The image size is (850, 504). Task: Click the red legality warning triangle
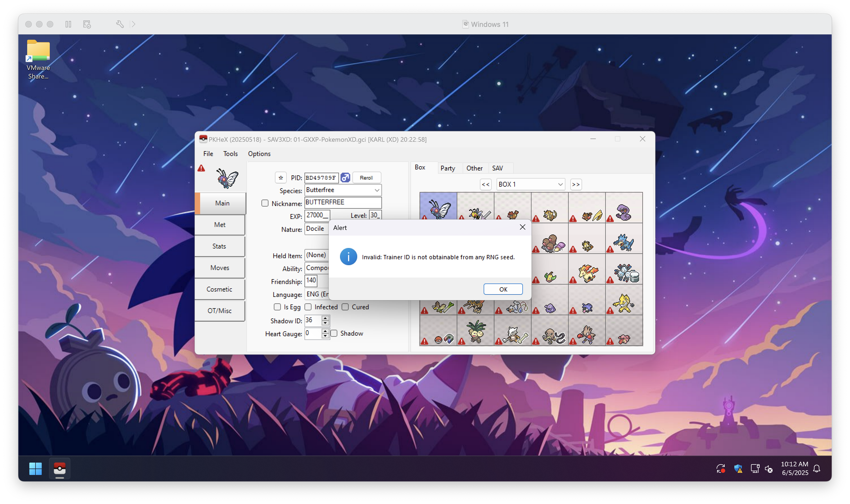pyautogui.click(x=201, y=168)
